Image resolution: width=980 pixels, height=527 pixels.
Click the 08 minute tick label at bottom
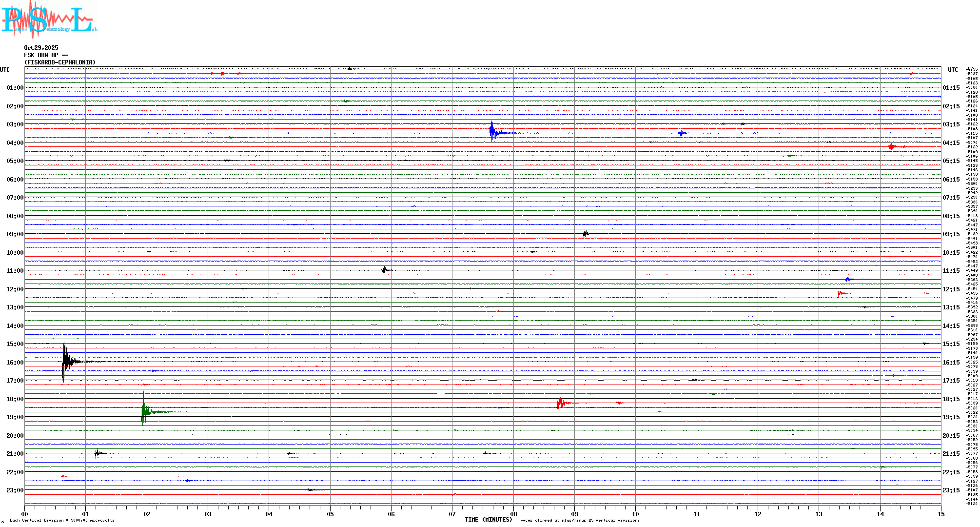(513, 514)
